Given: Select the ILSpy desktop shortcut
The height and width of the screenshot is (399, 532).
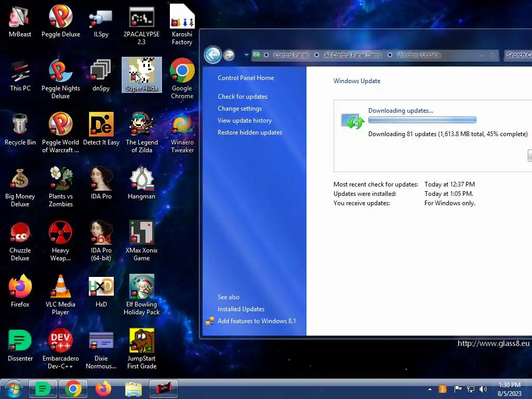Looking at the screenshot, I should [x=101, y=21].
